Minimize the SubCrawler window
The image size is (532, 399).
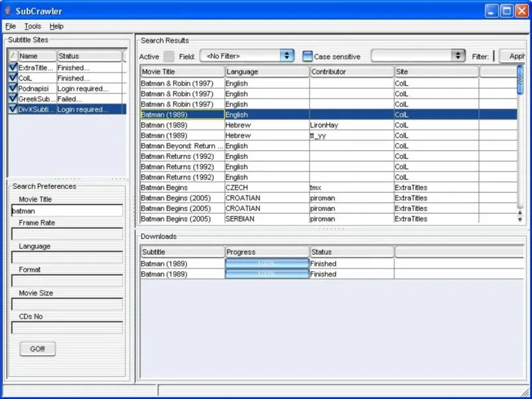[x=491, y=11]
